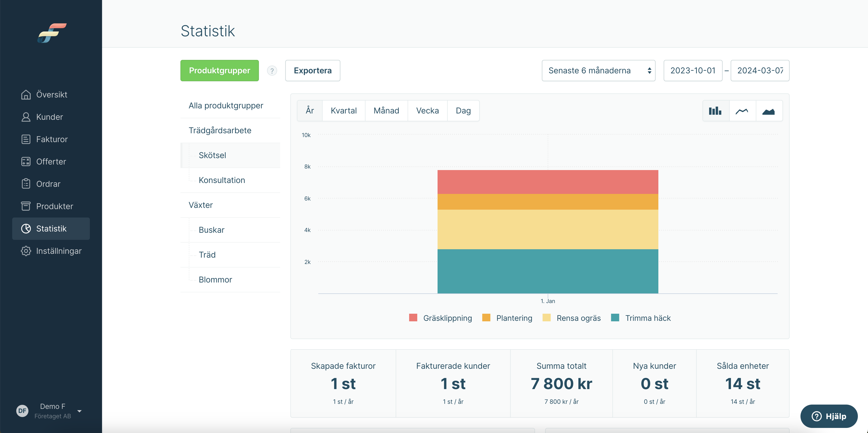Click the start date field 2023-10-01
The width and height of the screenshot is (868, 433).
(x=693, y=70)
